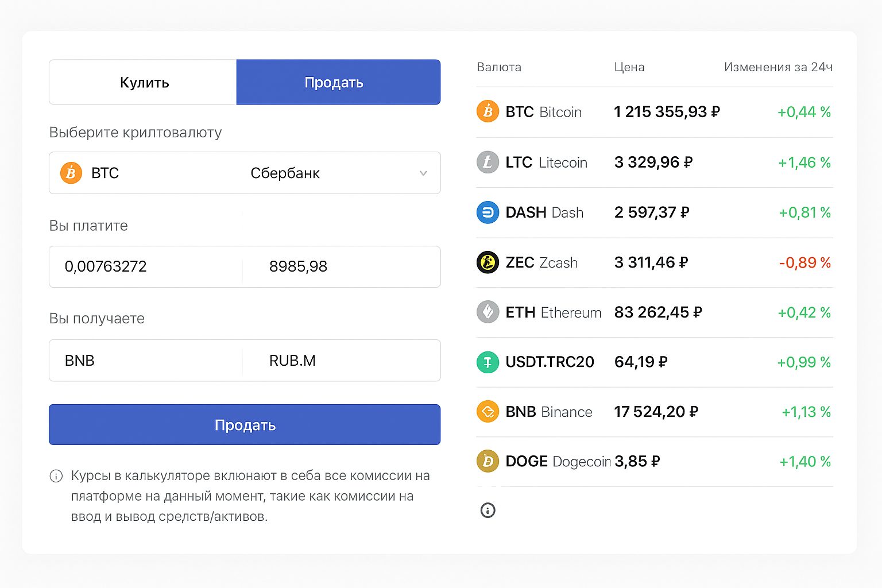Select the DOGE Dogecoin icon
Screen dimensions: 882x588
click(x=488, y=461)
